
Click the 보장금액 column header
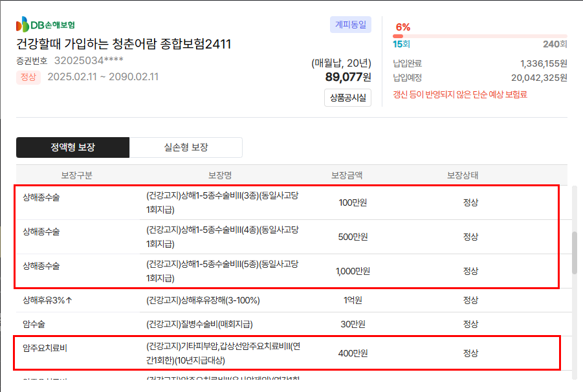point(347,175)
